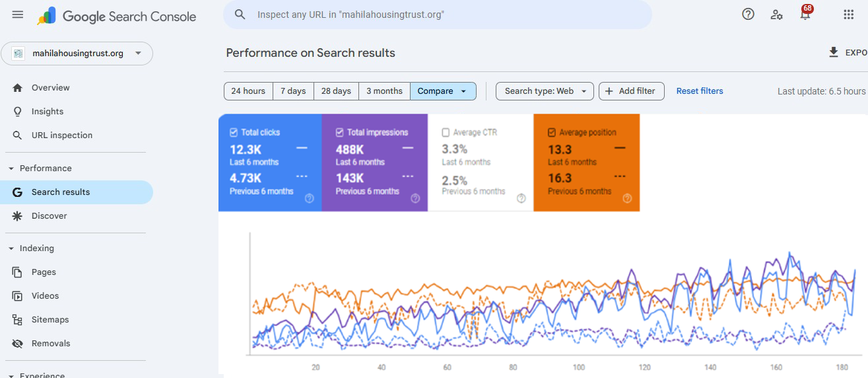Click the Export download icon
The width and height of the screenshot is (868, 378).
834,52
